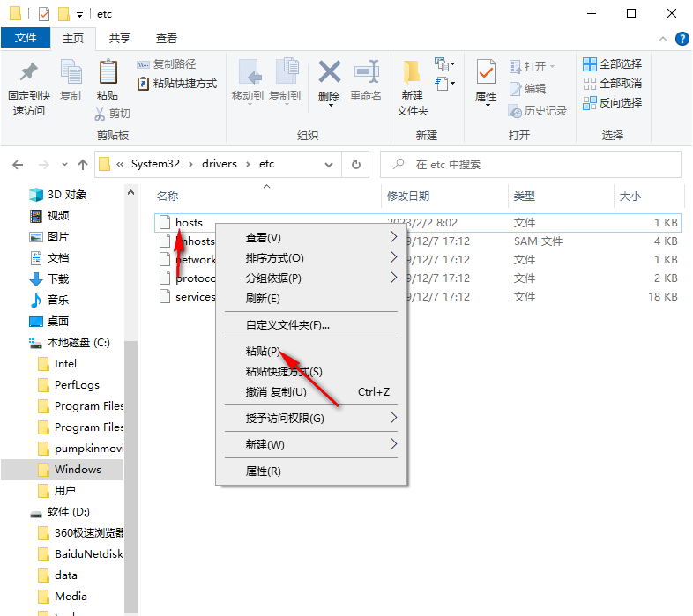Open the File tab
This screenshot has width=693, height=616.
pos(26,38)
